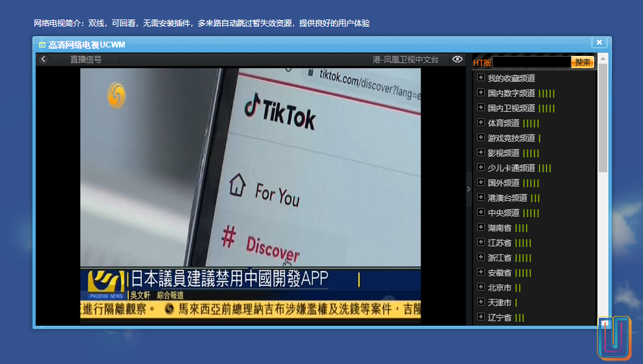Click the U logo icon at bottom right
This screenshot has width=643, height=364.
[614, 338]
